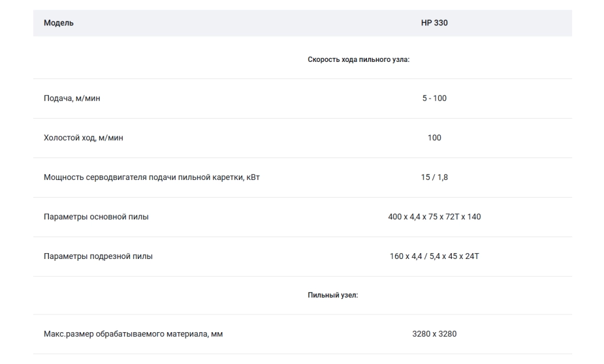Click the 72T text in main saw value
This screenshot has height=364, width=604.
pos(452,217)
